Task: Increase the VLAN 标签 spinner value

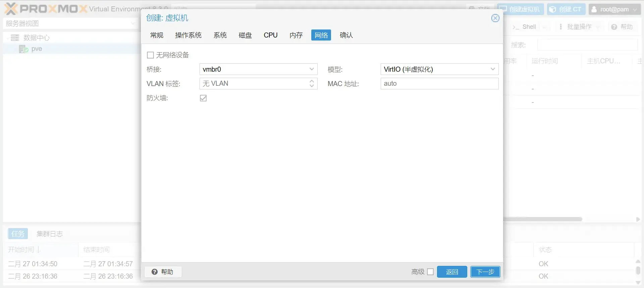Action: [x=312, y=81]
